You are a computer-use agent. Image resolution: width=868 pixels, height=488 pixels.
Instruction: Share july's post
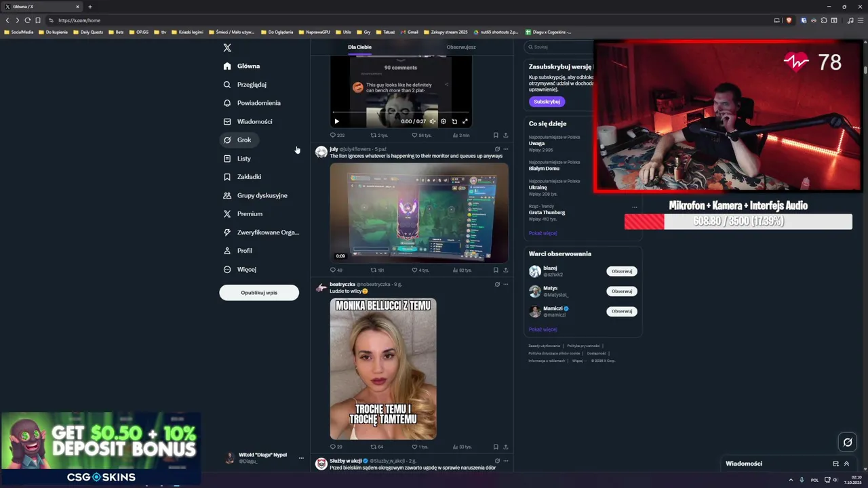tap(506, 270)
